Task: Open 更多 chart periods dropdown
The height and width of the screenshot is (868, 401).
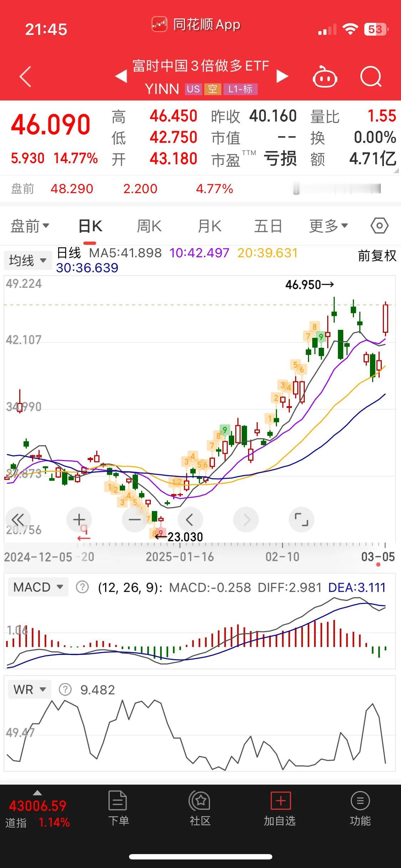Action: (328, 226)
